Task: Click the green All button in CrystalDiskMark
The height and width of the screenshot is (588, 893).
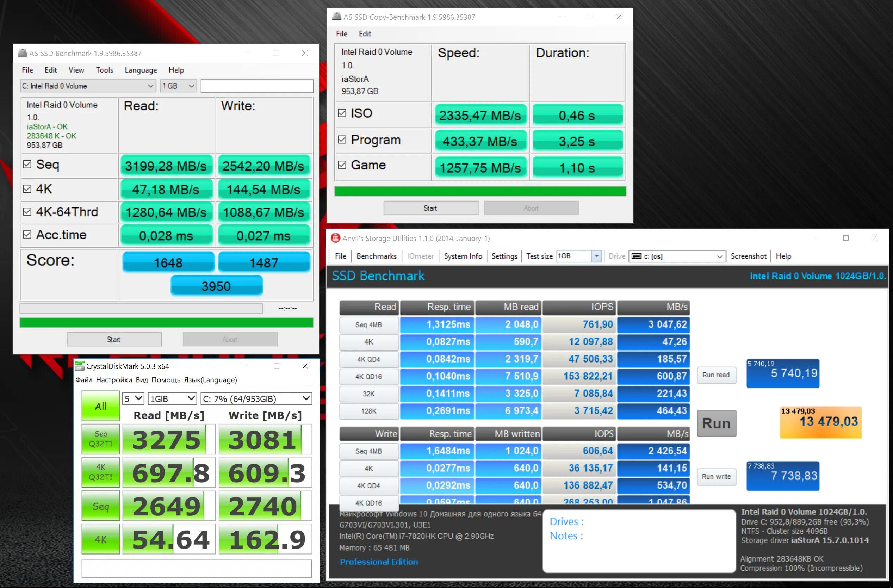Action: (100, 406)
